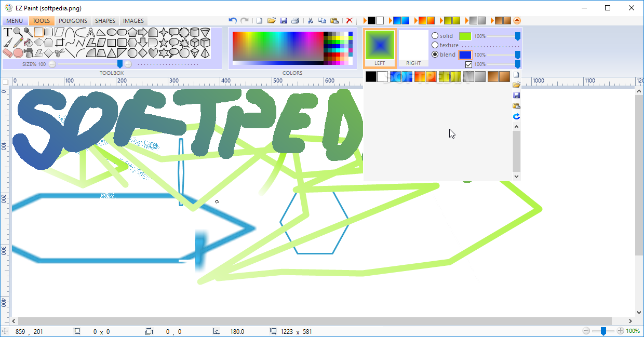Click the scissors Cut icon in top toolbar

[310, 21]
